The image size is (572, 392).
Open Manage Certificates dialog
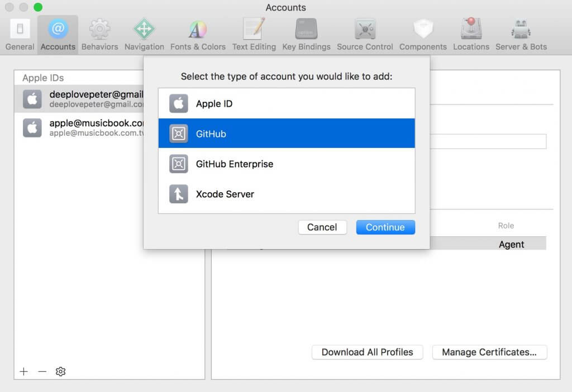coord(489,352)
